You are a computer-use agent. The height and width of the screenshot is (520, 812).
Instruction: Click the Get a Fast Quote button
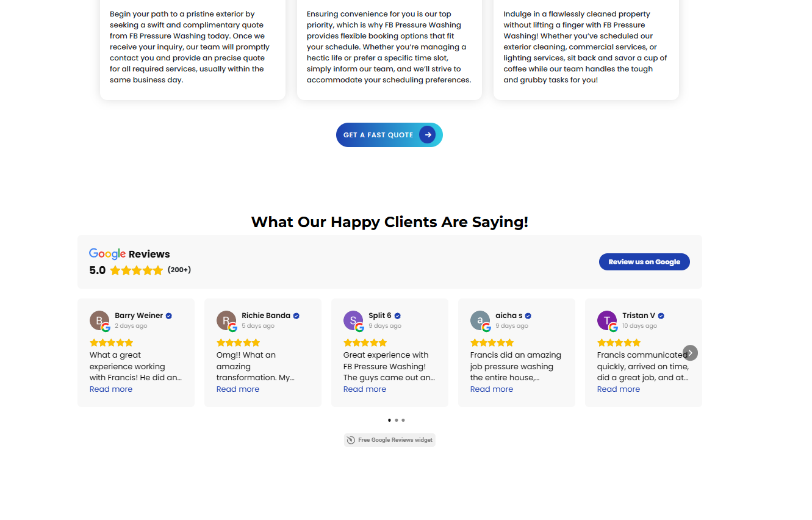[378, 135]
